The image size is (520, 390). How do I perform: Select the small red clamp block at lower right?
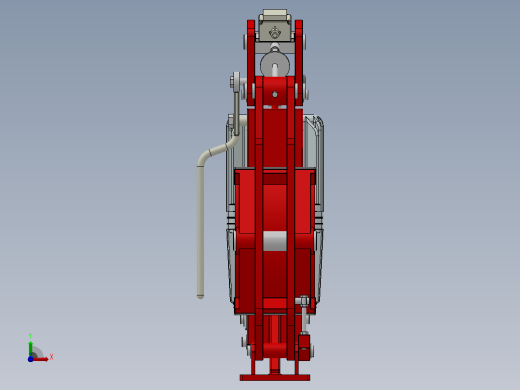(x=304, y=347)
